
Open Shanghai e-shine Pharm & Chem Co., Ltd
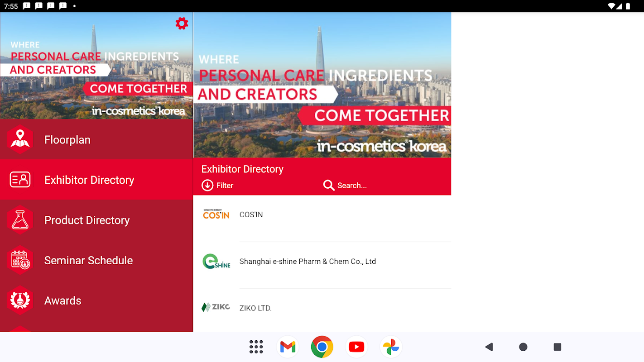pyautogui.click(x=308, y=261)
